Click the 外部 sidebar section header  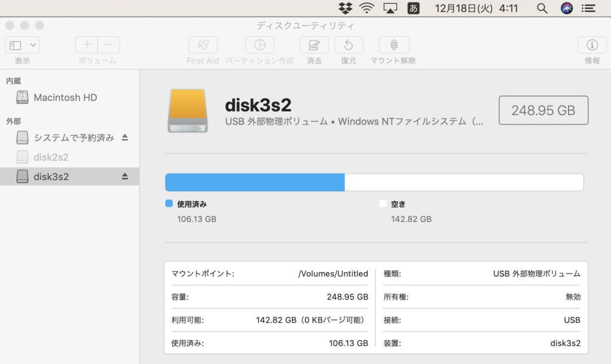point(13,121)
